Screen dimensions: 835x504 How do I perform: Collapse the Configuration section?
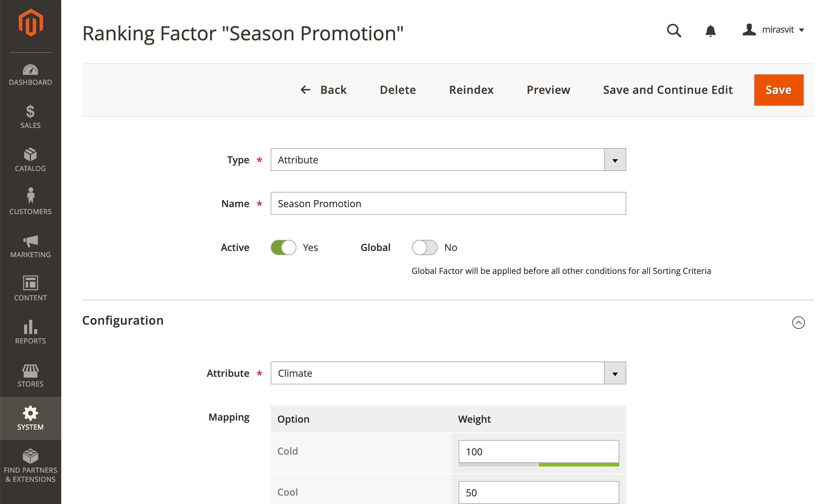tap(799, 323)
